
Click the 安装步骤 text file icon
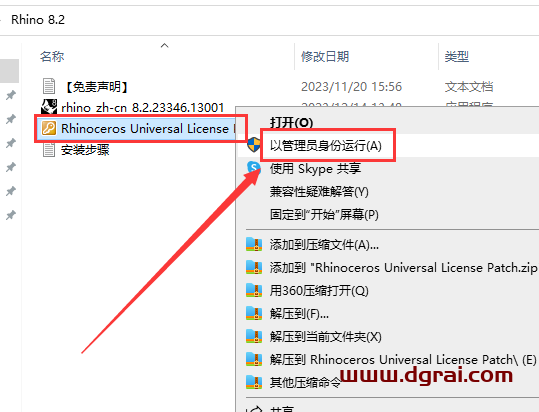click(49, 150)
